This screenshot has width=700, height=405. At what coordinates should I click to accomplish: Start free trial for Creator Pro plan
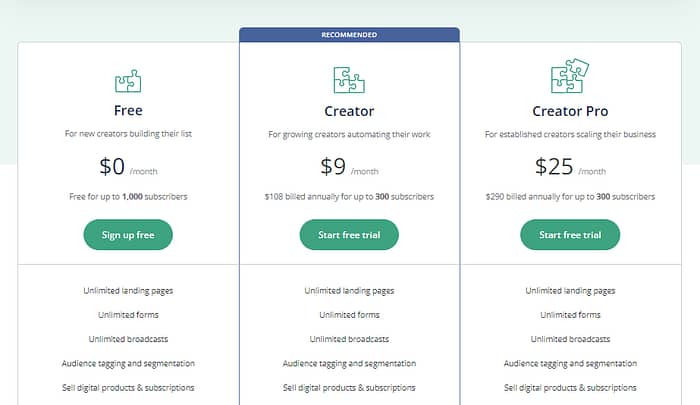570,234
